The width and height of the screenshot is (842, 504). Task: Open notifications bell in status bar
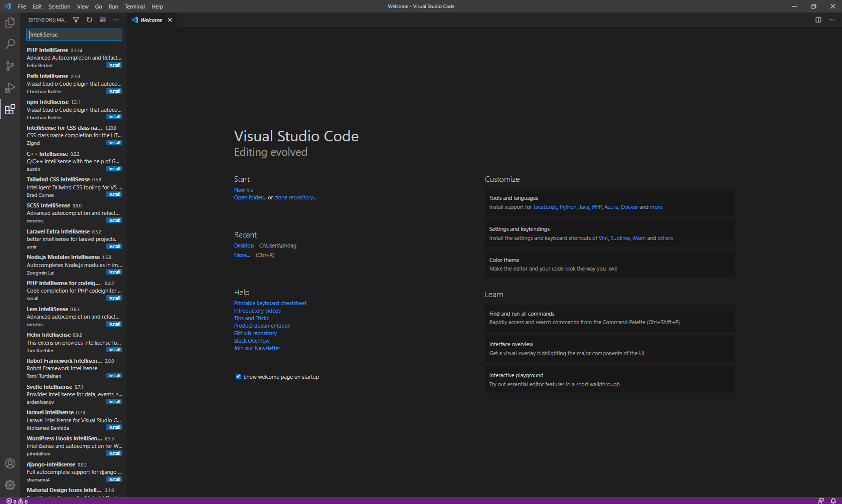pyautogui.click(x=833, y=500)
